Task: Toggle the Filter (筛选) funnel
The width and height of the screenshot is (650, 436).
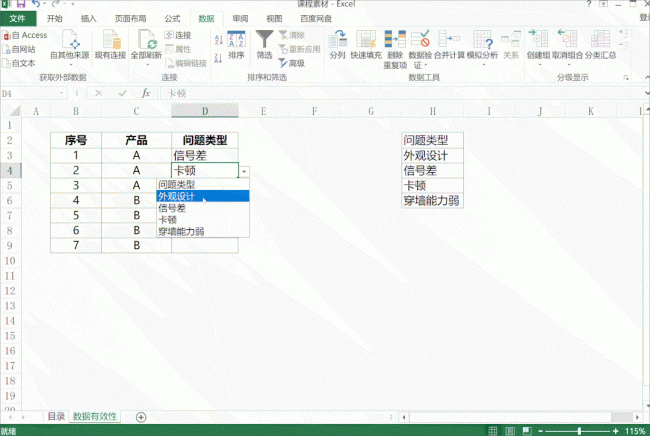Action: click(x=264, y=45)
